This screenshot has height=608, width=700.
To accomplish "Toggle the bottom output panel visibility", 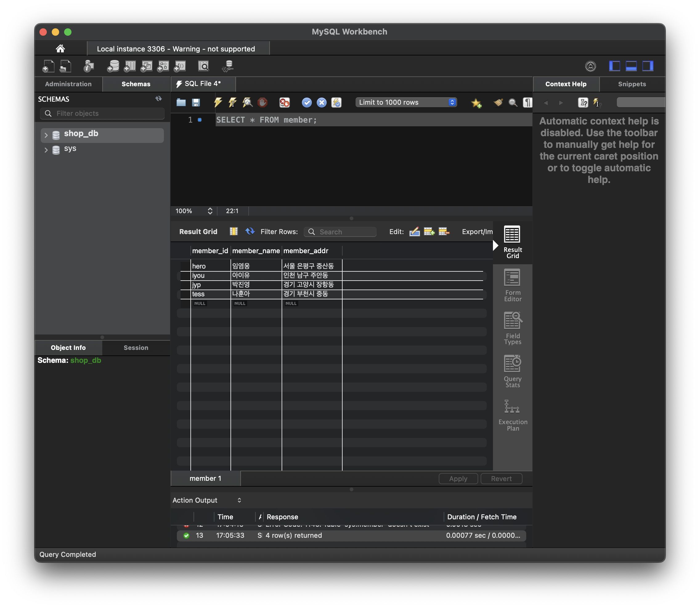I will pos(631,66).
